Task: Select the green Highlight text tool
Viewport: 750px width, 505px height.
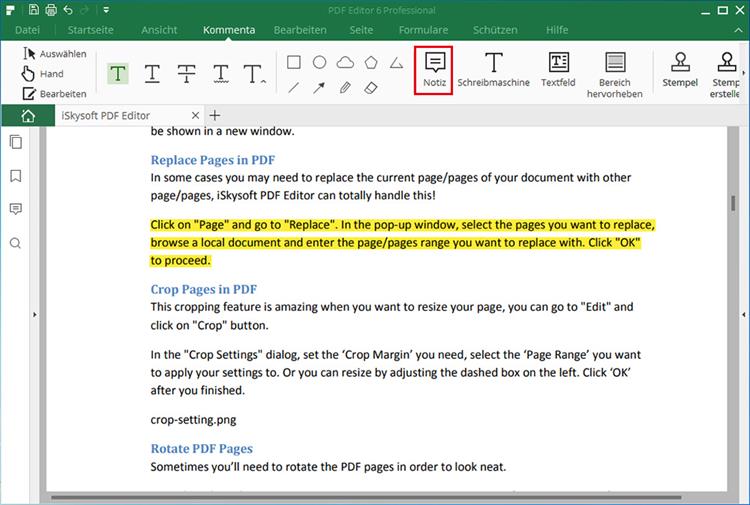Action: tap(118, 74)
